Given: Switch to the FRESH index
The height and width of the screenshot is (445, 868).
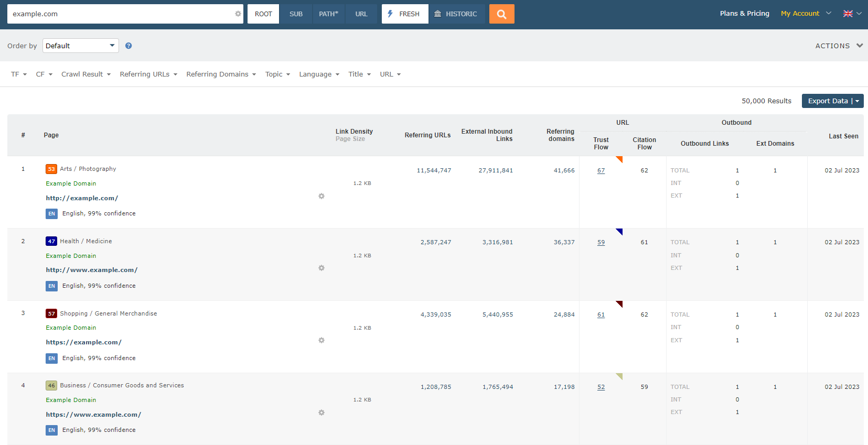Looking at the screenshot, I should click(x=404, y=14).
